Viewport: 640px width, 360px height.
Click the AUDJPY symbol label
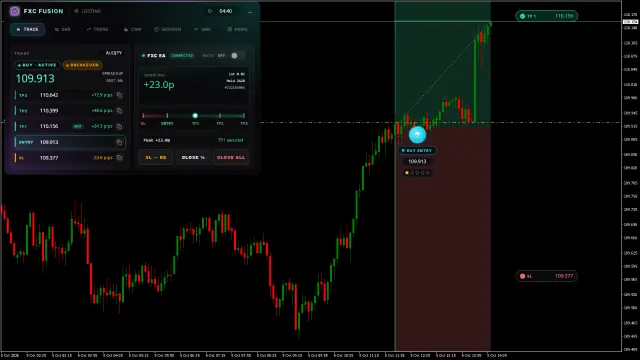(113, 53)
